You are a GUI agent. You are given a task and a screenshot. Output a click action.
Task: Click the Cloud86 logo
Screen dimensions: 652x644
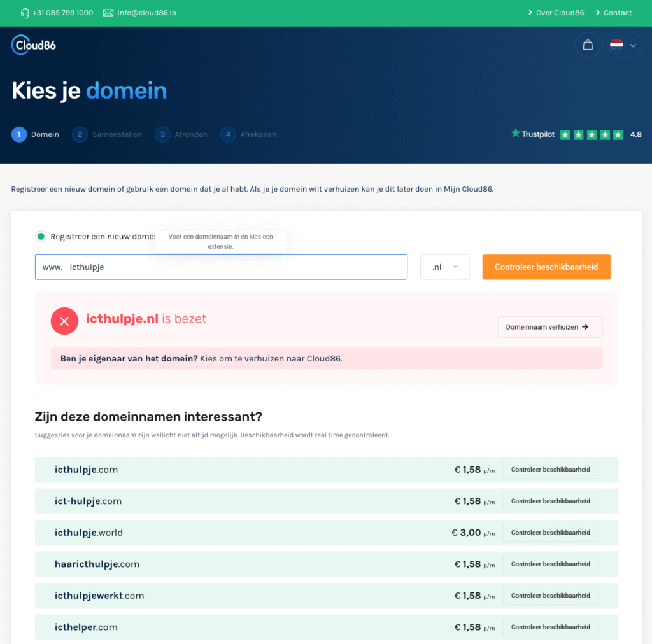[x=34, y=45]
